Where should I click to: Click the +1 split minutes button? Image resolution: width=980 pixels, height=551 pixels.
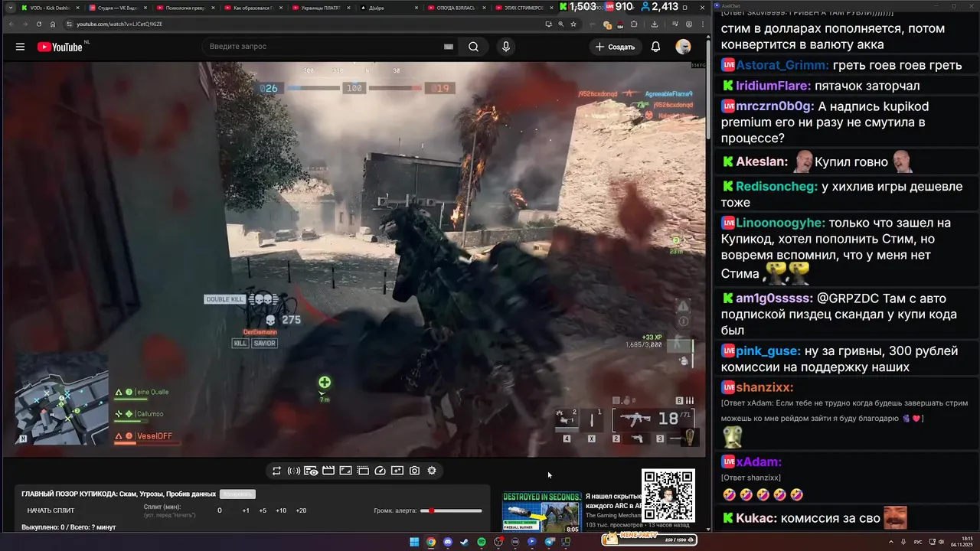tap(246, 510)
